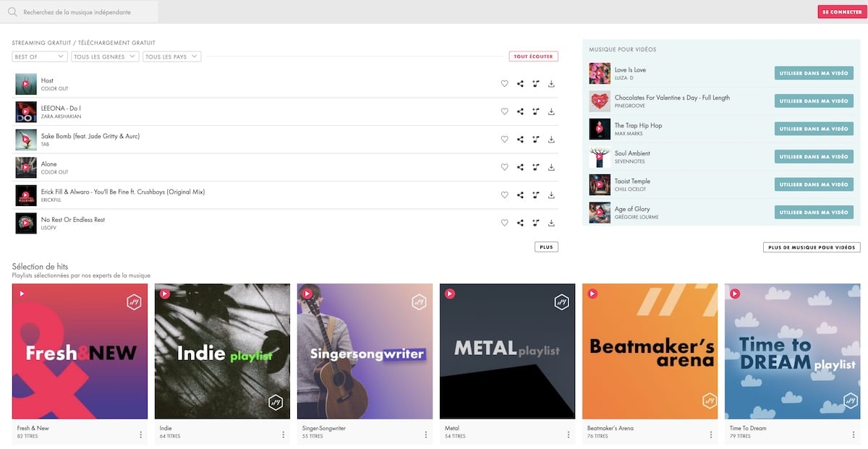Open artist PINEGROOVE link
Image resolution: width=868 pixels, height=449 pixels.
pyautogui.click(x=630, y=106)
